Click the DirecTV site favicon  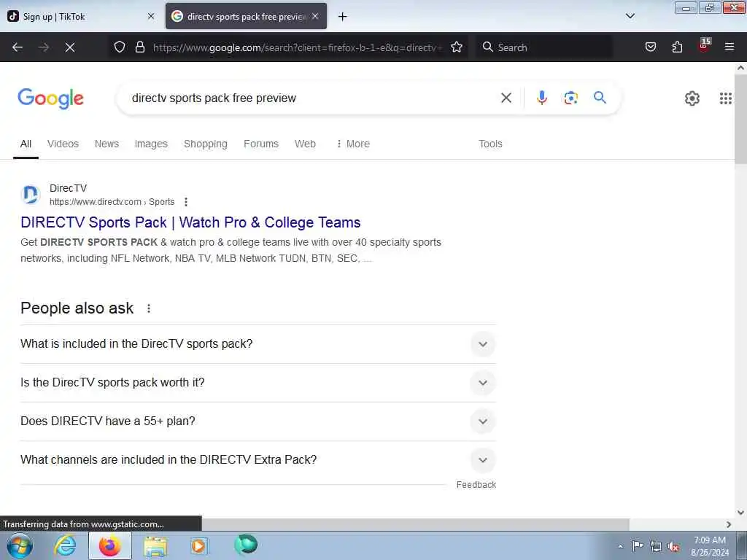point(31,195)
